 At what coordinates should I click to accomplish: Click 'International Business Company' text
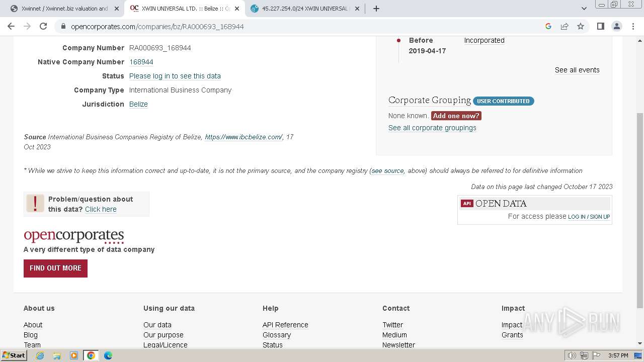coord(180,90)
